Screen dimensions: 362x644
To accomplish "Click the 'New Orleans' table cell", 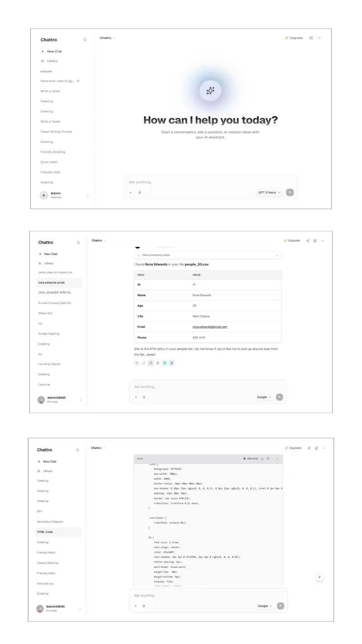I will (201, 316).
